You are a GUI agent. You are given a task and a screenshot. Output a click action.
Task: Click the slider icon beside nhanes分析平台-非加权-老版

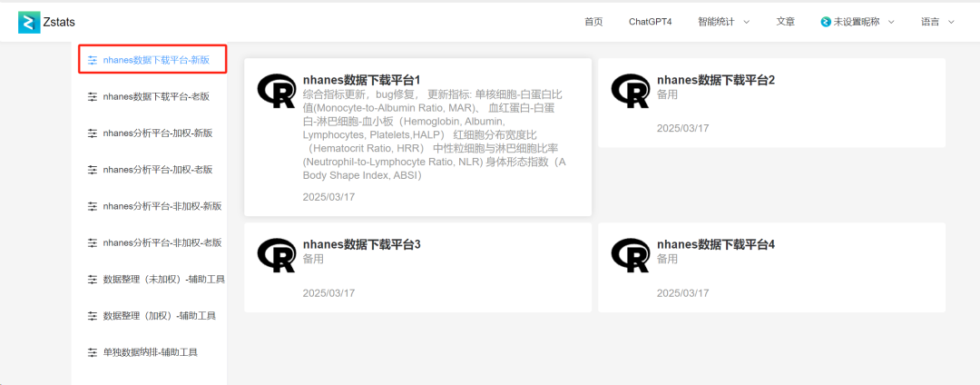(x=93, y=242)
